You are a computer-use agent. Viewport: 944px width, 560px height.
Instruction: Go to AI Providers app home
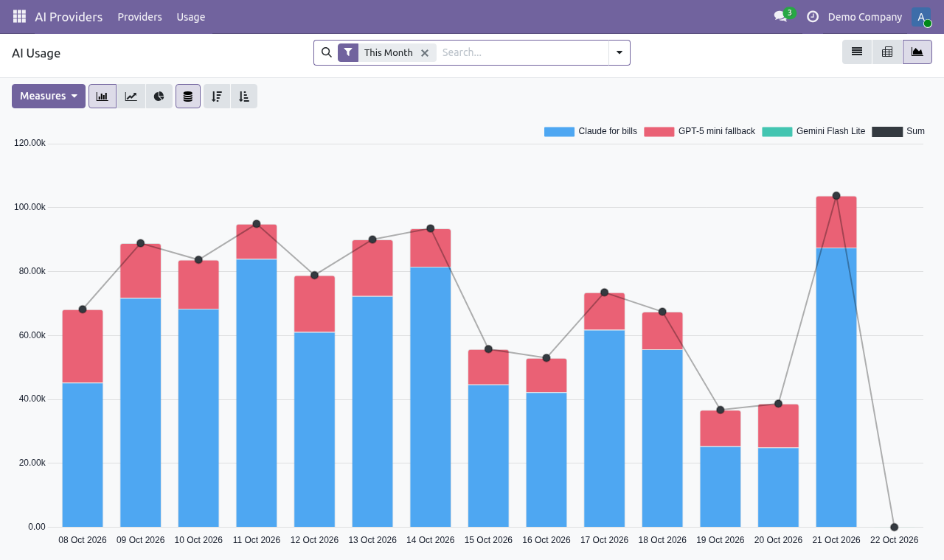[69, 17]
